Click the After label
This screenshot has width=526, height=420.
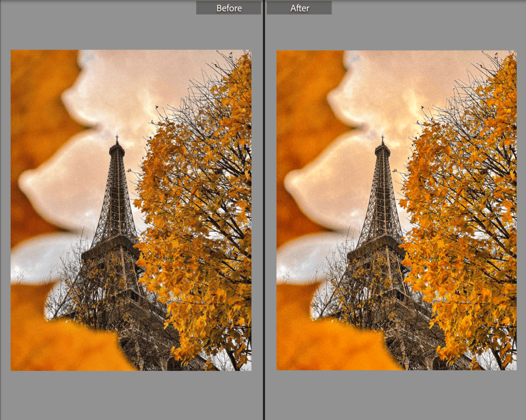click(x=299, y=8)
